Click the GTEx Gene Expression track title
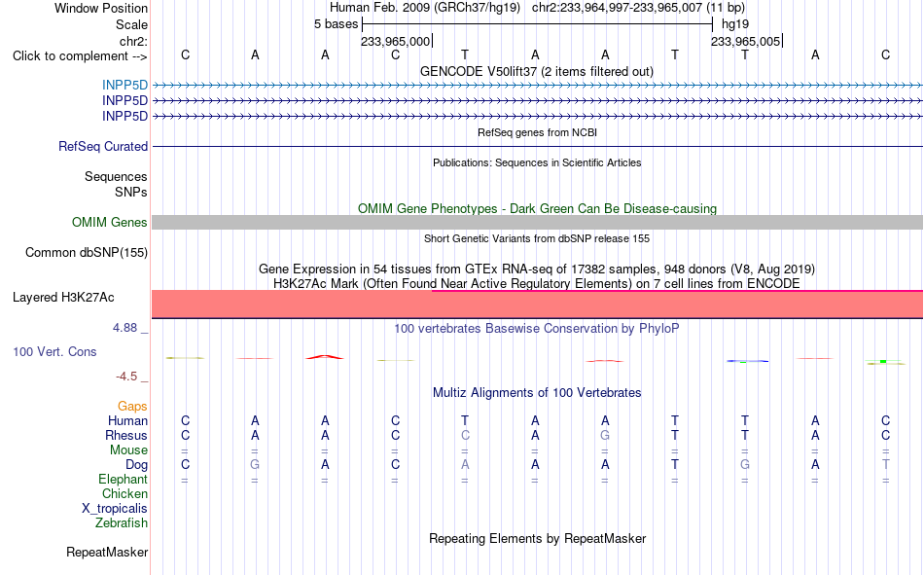This screenshot has height=575, width=924. click(536, 269)
